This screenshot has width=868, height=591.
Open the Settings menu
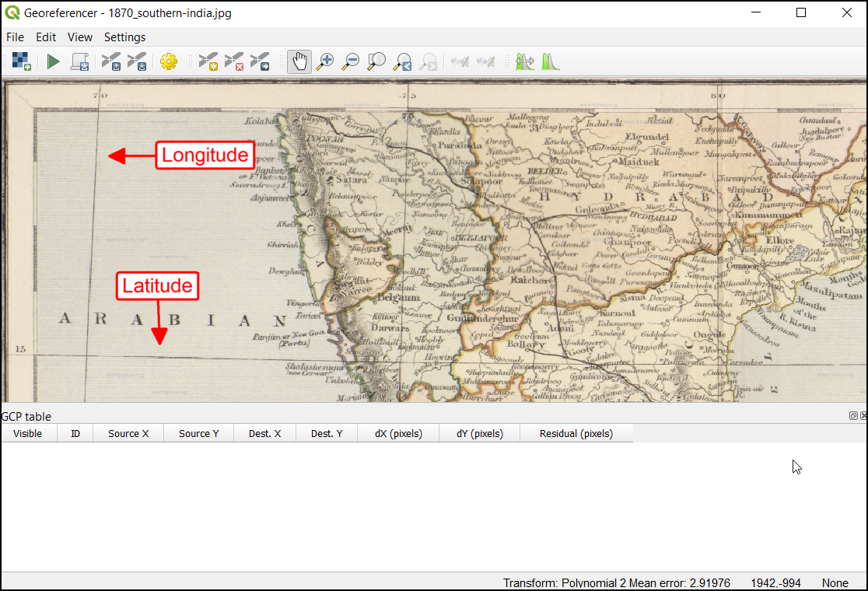click(124, 37)
